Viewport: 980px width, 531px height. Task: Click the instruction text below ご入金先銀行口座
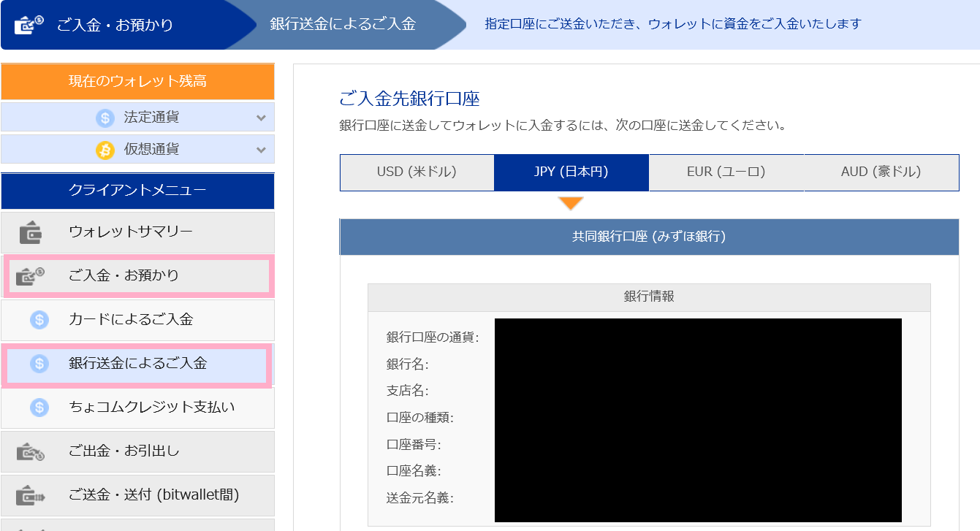pos(563,126)
